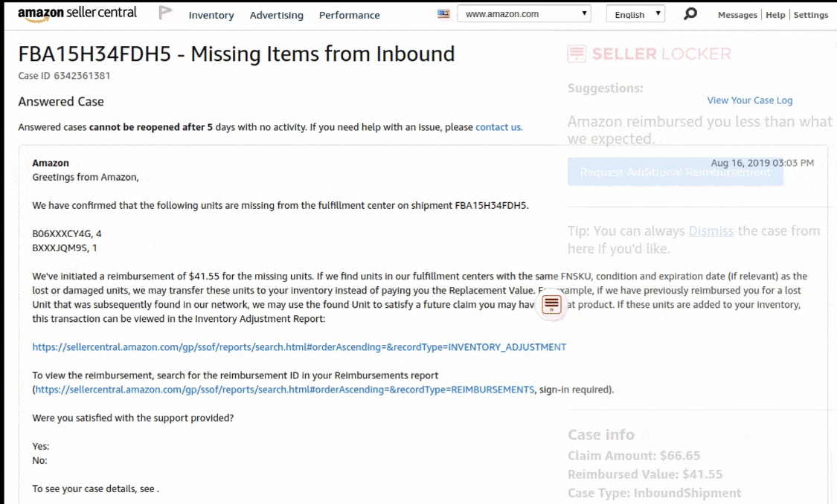
Task: Click the page title FBA15H34FDH5 - Missing Items from Inbound
Action: coord(237,54)
